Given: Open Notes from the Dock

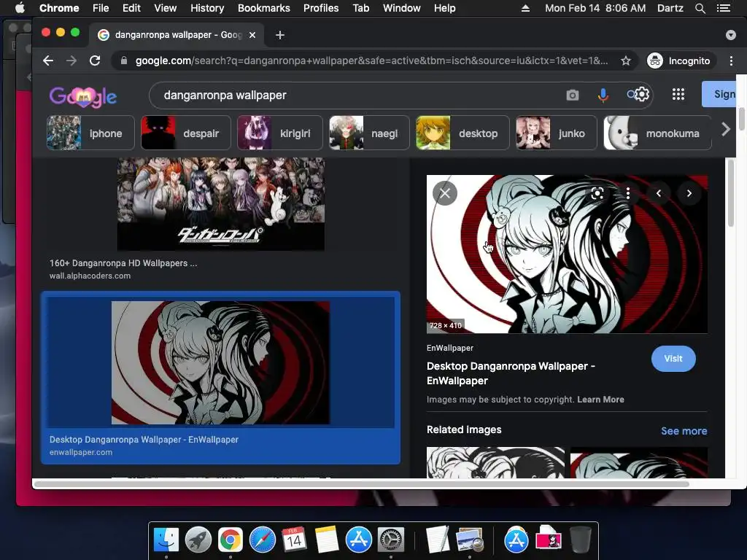Looking at the screenshot, I should [326, 540].
